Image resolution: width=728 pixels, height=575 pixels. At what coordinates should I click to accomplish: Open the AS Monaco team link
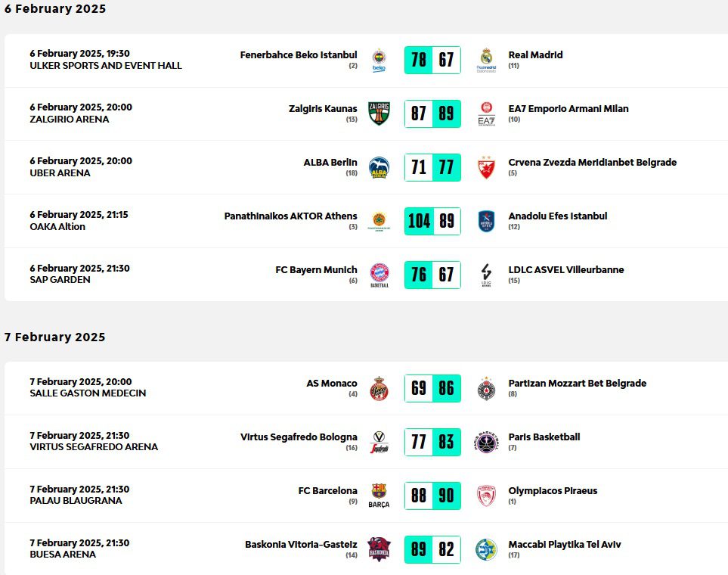(x=332, y=384)
